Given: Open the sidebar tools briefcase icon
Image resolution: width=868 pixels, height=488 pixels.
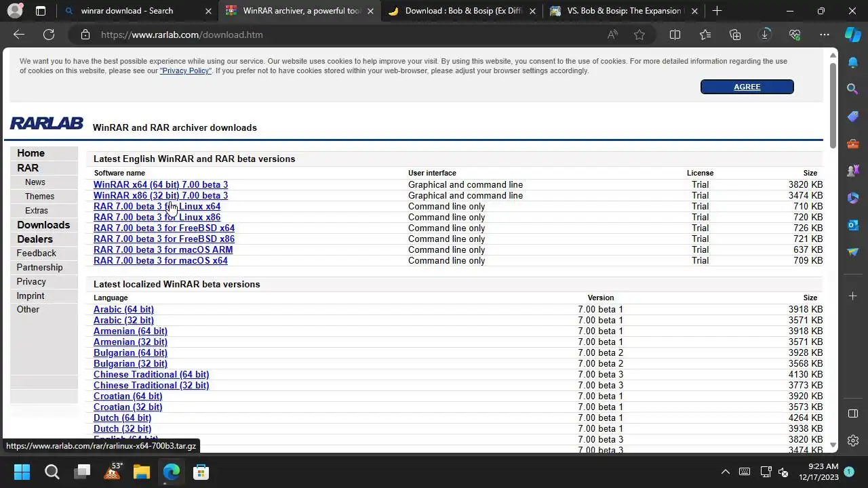Looking at the screenshot, I should pyautogui.click(x=853, y=144).
